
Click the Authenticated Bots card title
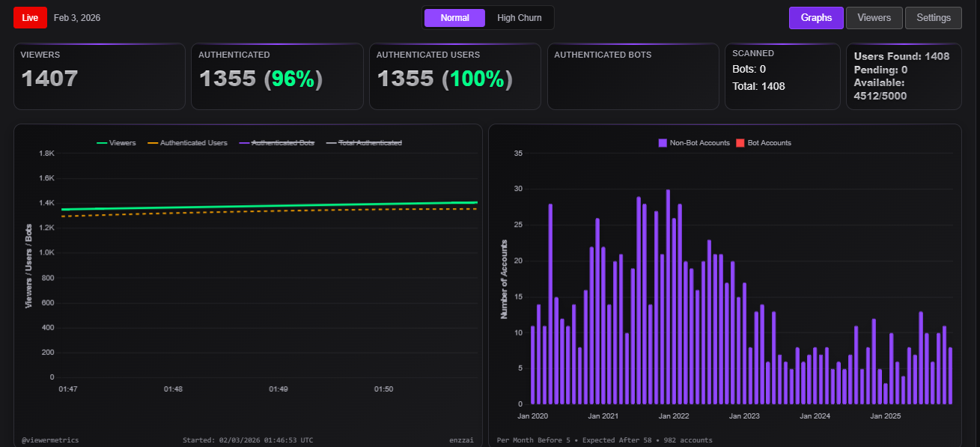click(603, 55)
